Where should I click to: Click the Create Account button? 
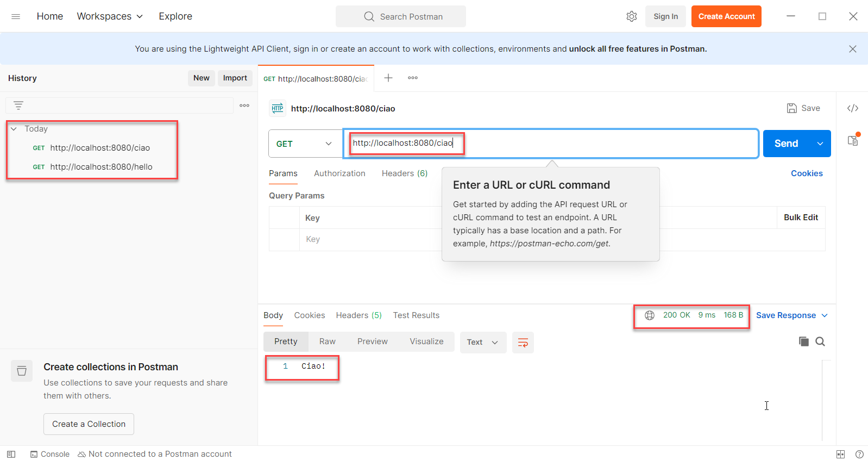click(726, 16)
